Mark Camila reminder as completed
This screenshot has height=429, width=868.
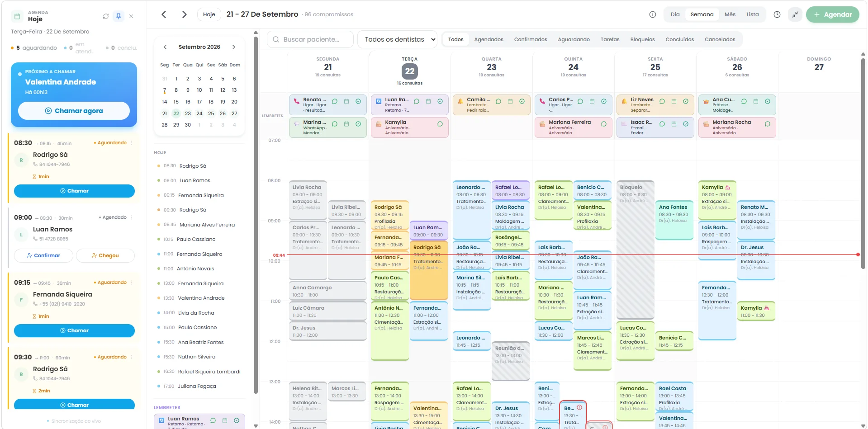click(522, 101)
